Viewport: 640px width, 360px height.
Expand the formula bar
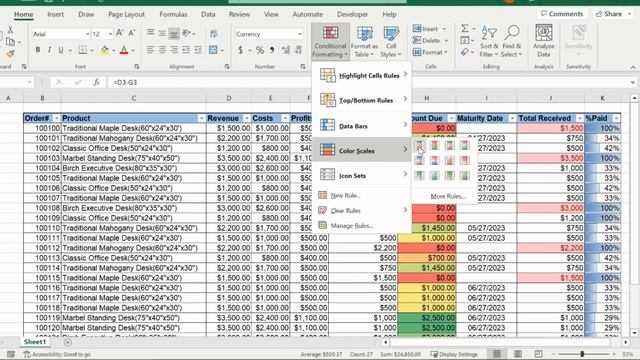pyautogui.click(x=632, y=82)
